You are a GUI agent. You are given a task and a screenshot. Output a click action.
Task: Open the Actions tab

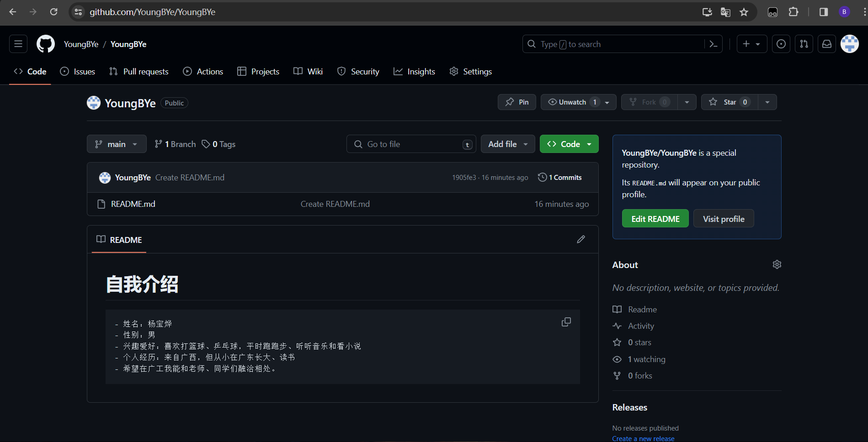click(203, 71)
